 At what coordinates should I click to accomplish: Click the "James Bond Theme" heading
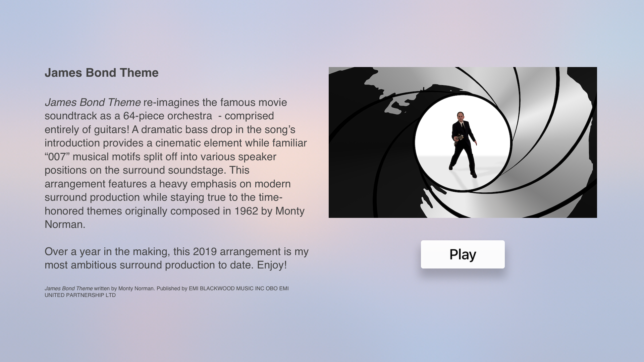coord(102,73)
